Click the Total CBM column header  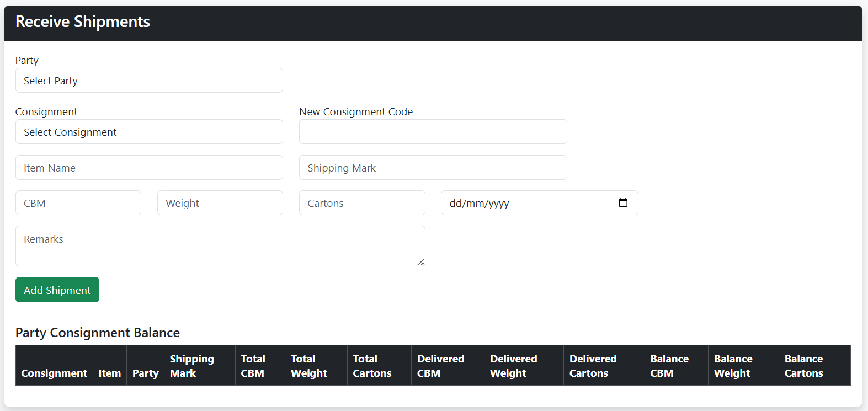pyautogui.click(x=260, y=366)
